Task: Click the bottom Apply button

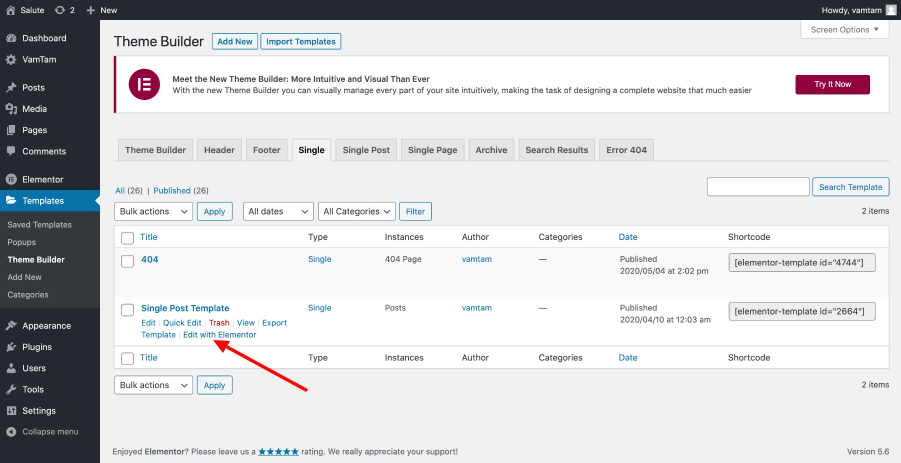Action: [x=214, y=385]
